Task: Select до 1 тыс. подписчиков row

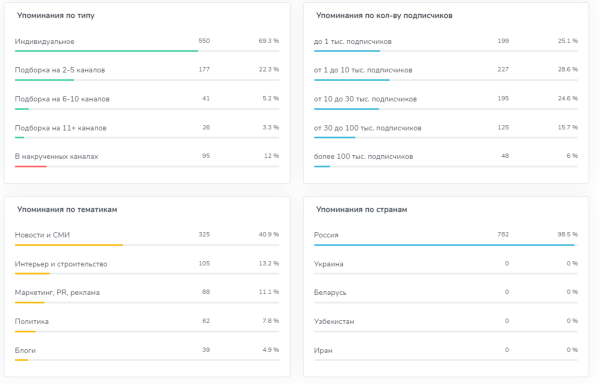Action: (x=446, y=44)
